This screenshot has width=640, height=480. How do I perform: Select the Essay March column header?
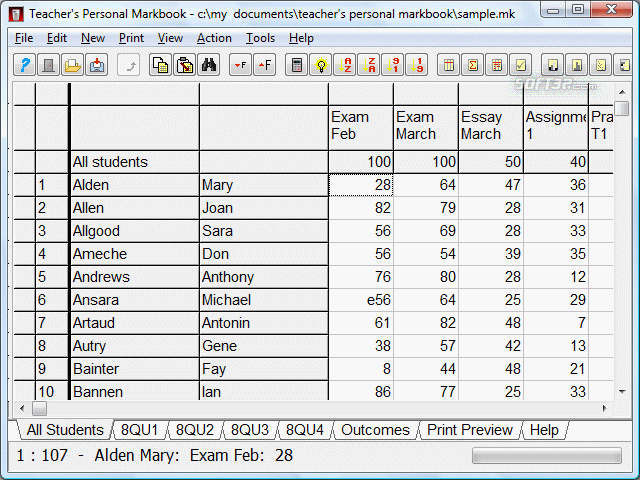click(491, 127)
